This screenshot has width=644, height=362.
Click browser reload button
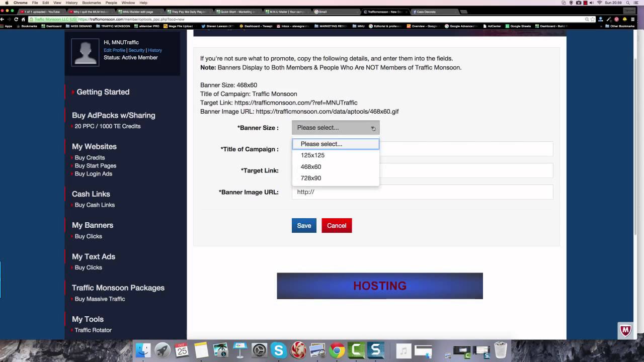point(16,19)
